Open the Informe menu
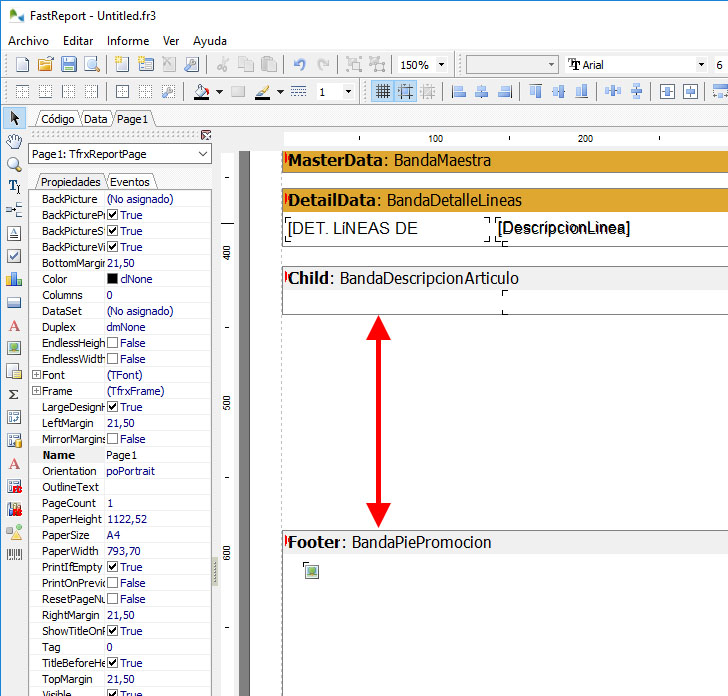The image size is (728, 696). 128,41
